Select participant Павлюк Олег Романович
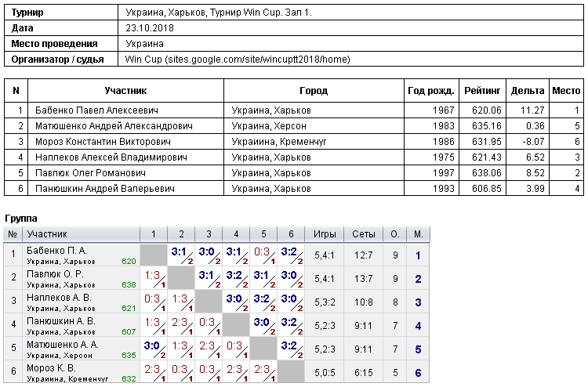This screenshot has height=387, width=588. [90, 173]
